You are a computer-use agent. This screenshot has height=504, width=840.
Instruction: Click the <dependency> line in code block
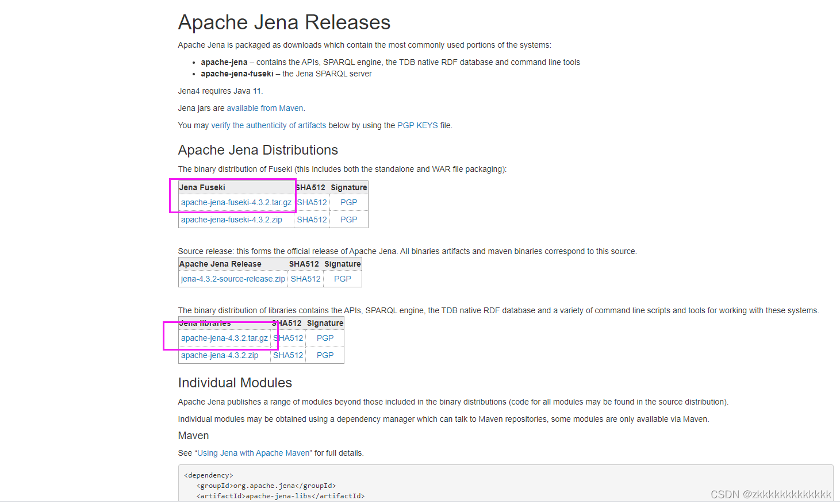click(209, 475)
